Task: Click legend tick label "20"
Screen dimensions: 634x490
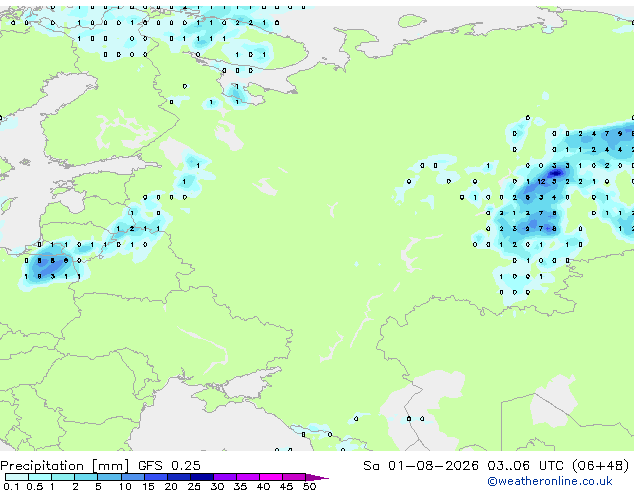Action: pos(171,486)
